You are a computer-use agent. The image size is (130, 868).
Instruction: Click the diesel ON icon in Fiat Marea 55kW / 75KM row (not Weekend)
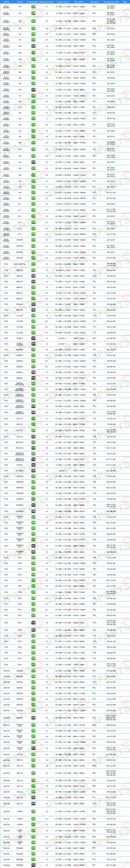(33, 372)
